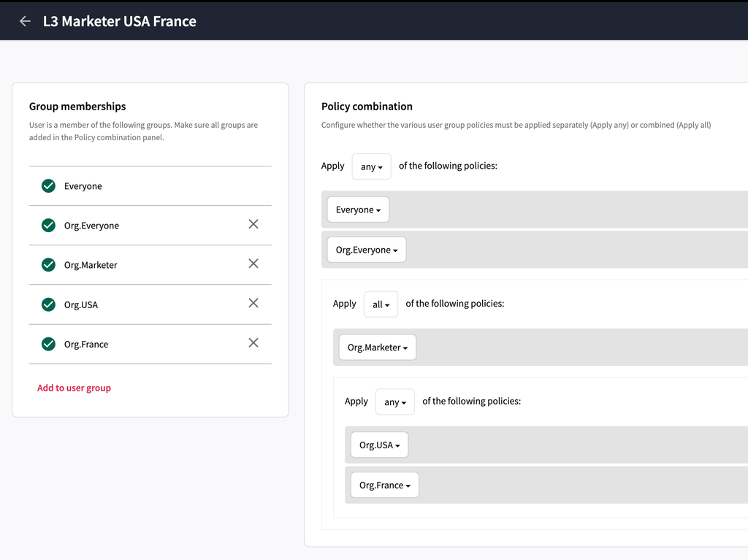Image resolution: width=748 pixels, height=560 pixels.
Task: Click the checkmark icon for Org.USA
Action: point(48,304)
